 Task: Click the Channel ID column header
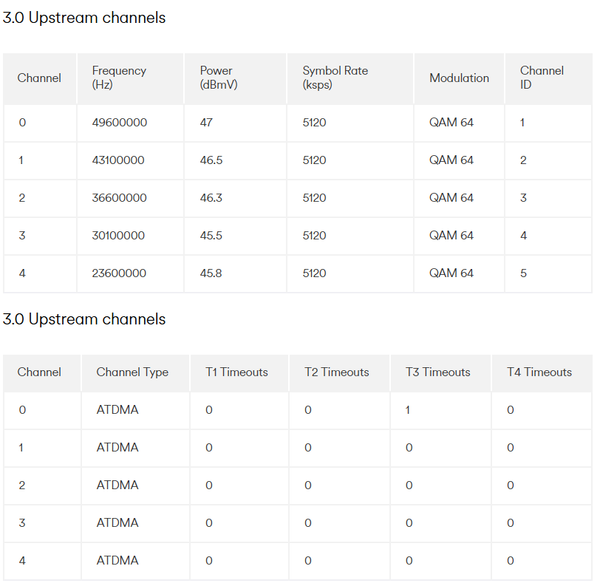(541, 78)
